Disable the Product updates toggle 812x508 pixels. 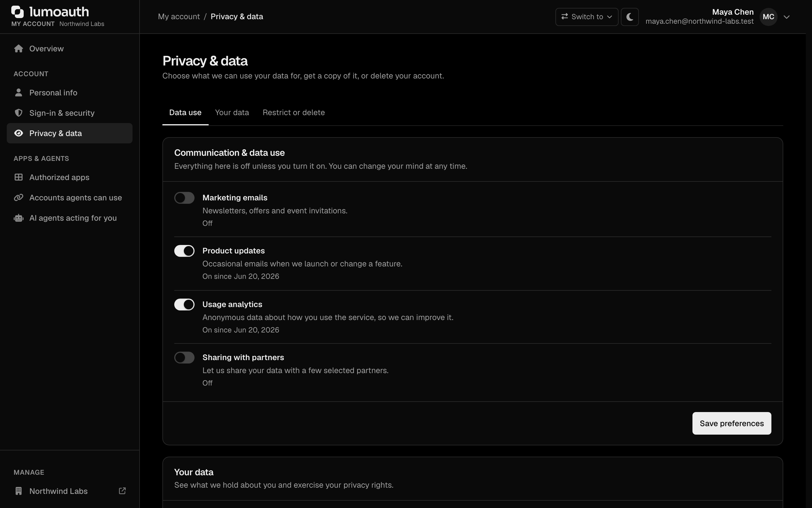click(184, 251)
